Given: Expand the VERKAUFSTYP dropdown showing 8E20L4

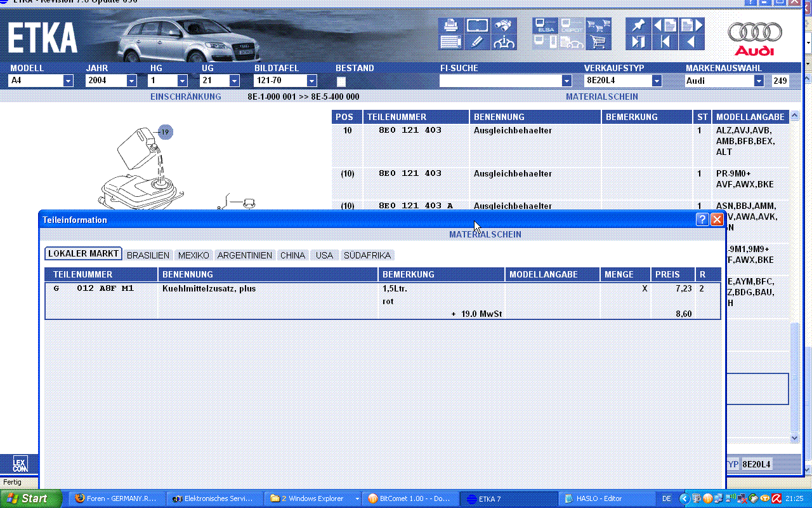Looking at the screenshot, I should [x=657, y=81].
